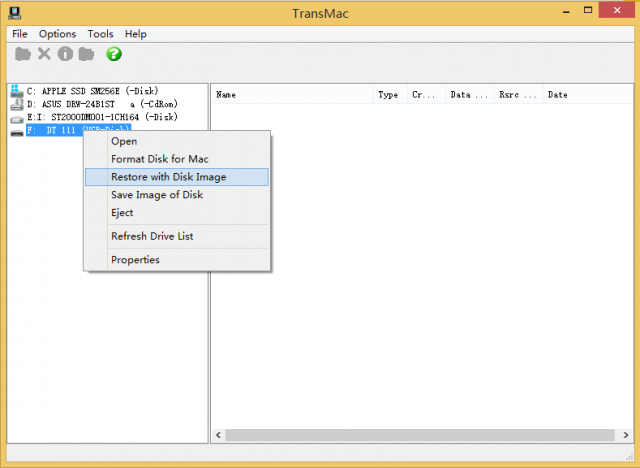
Task: Click the open folder toolbar icon
Action: pyautogui.click(x=23, y=54)
